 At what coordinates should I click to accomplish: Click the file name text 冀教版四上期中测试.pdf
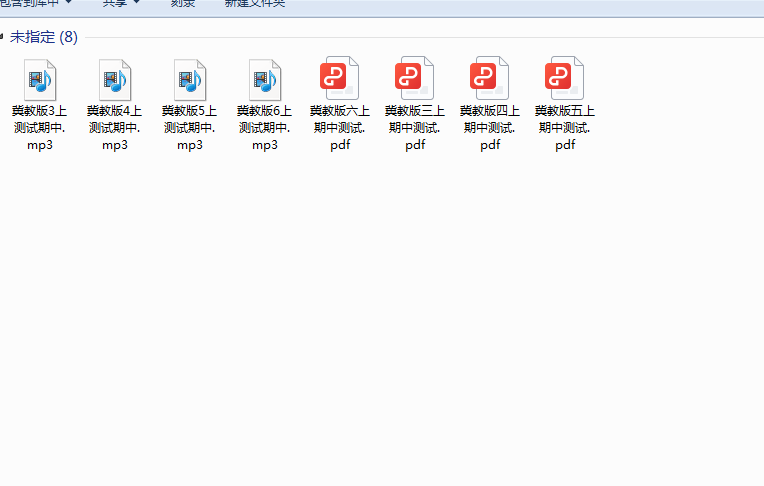[490, 128]
